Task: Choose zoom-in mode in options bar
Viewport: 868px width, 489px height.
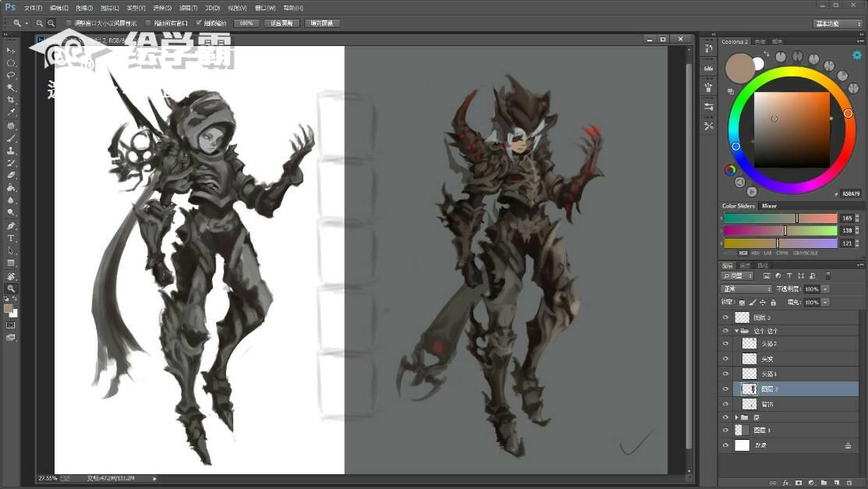Action: (39, 23)
